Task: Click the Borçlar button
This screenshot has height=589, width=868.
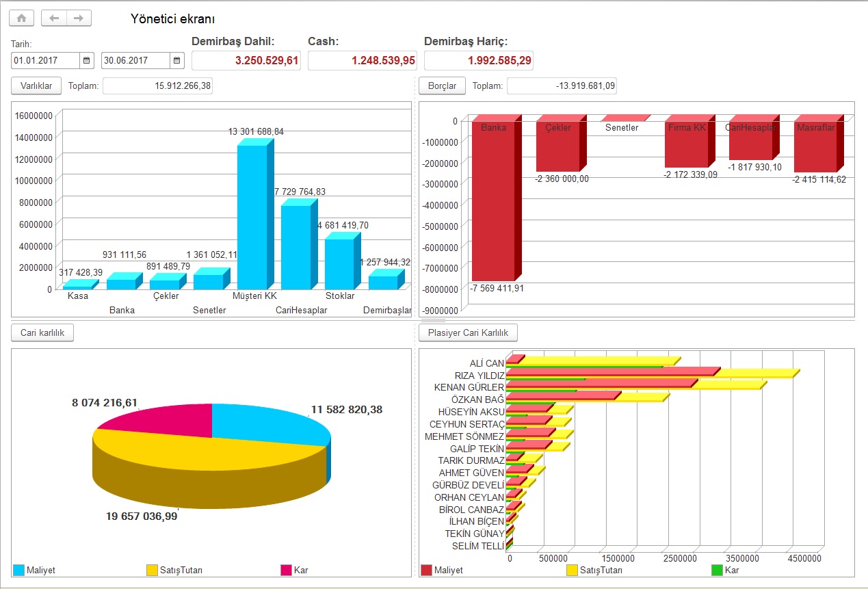Action: point(442,86)
